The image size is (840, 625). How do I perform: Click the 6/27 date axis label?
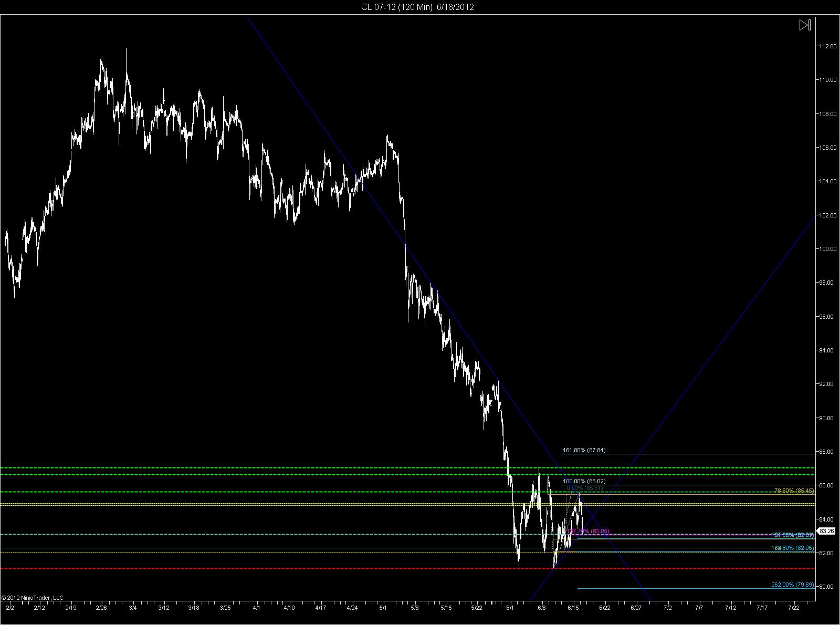coord(636,608)
